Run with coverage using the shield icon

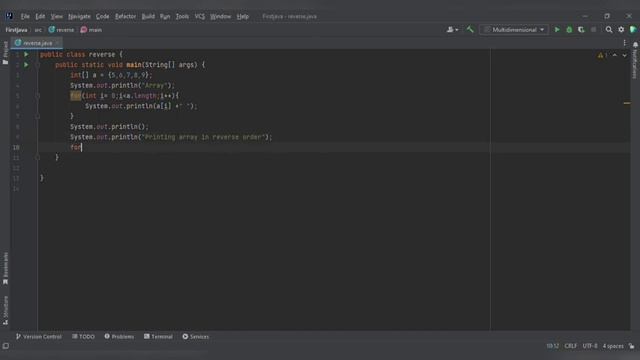point(581,30)
